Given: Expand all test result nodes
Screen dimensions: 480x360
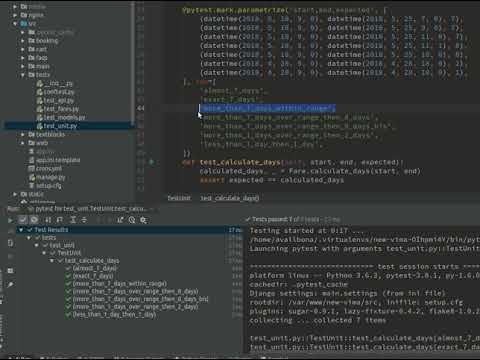Looking at the screenshot, I should coord(73,220).
